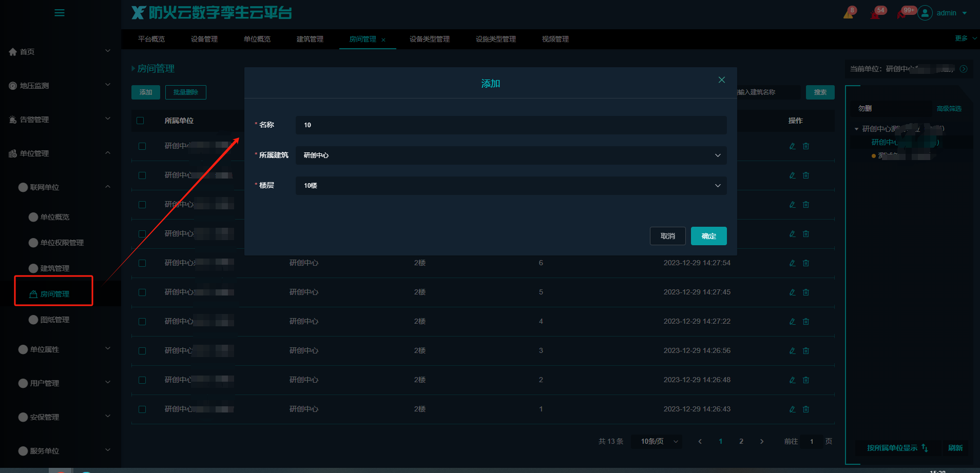
Task: Open the 10条/页 page size dropdown
Action: coord(657,441)
